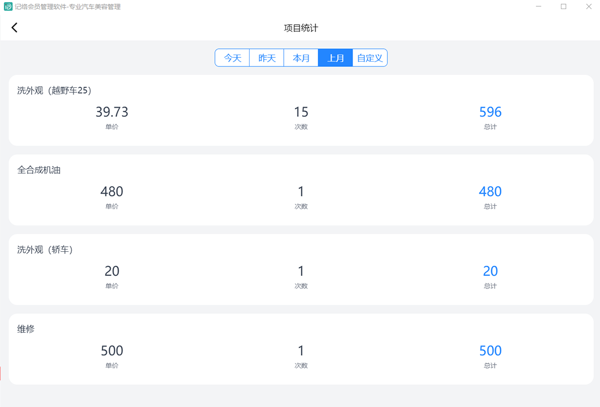The image size is (600, 407).
Task: Open the 洗外观(越野车25) item card title
Action: pyautogui.click(x=54, y=91)
